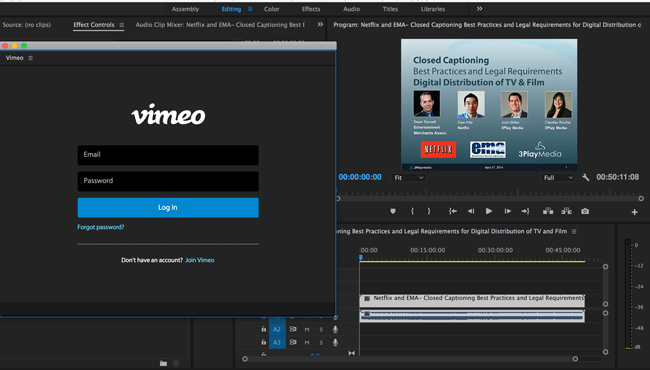650x370 pixels.
Task: Enable voice-over record on track A2
Action: [x=335, y=329]
